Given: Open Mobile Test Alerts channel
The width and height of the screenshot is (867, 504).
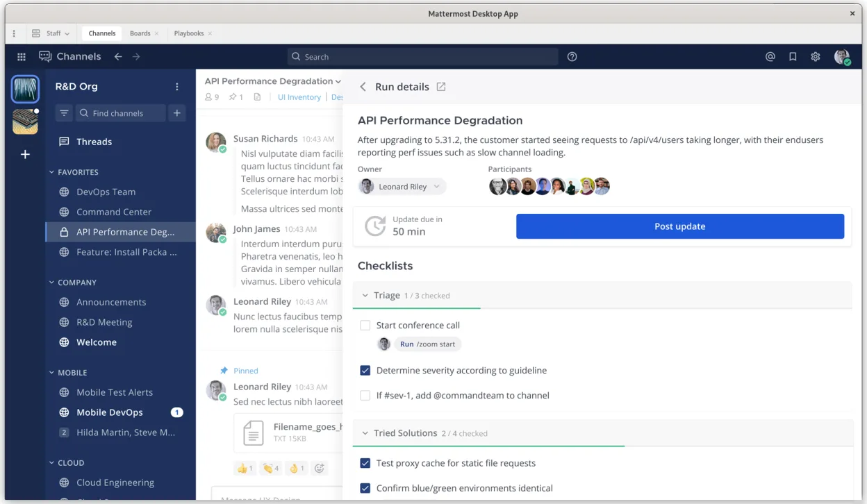Looking at the screenshot, I should coord(121,392).
